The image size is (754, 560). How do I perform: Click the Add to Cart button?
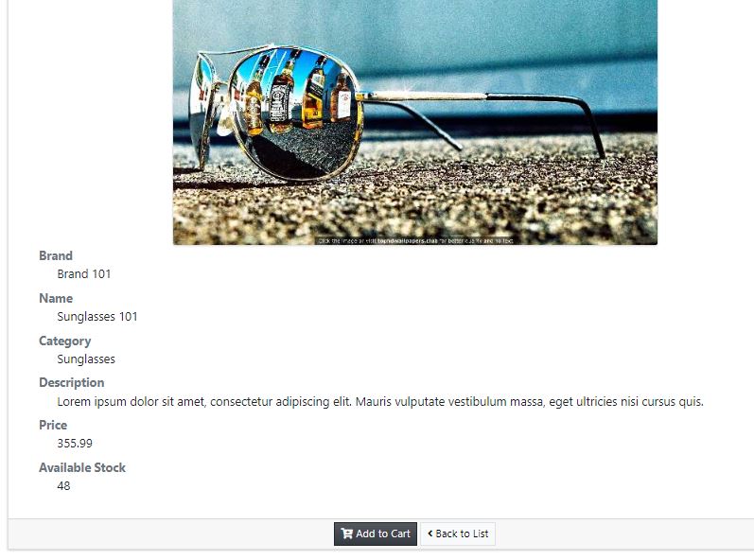(x=375, y=534)
